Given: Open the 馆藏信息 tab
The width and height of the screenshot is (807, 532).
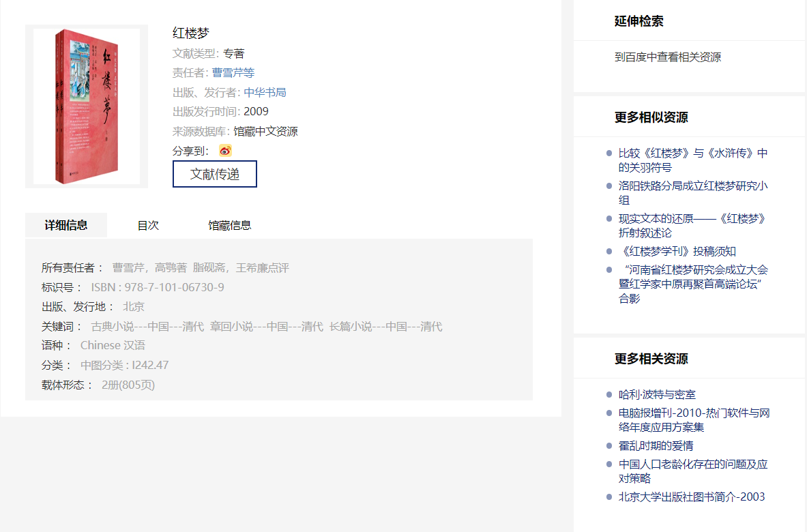Looking at the screenshot, I should pos(230,225).
